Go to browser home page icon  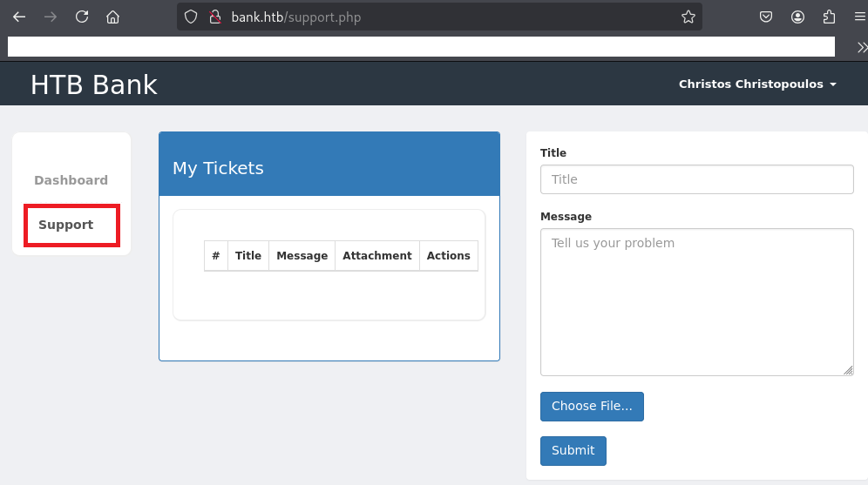click(112, 17)
